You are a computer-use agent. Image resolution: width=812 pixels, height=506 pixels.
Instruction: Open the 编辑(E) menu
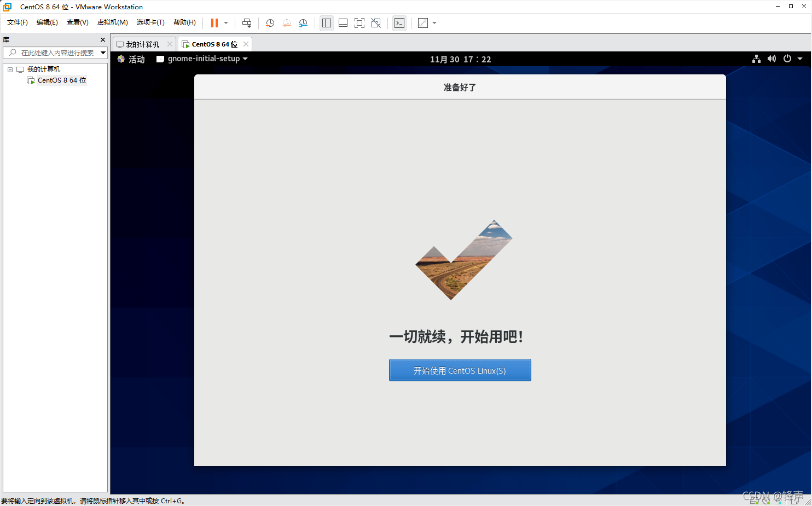(x=47, y=22)
